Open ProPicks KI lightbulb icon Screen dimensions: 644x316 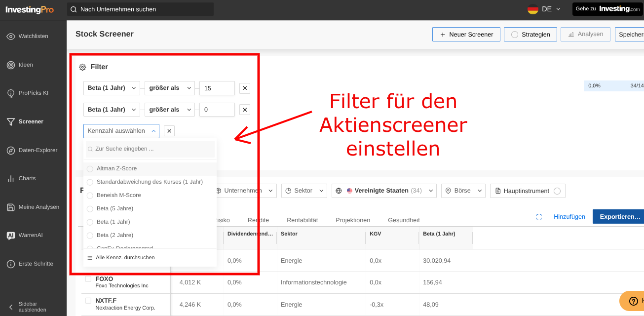[10, 93]
